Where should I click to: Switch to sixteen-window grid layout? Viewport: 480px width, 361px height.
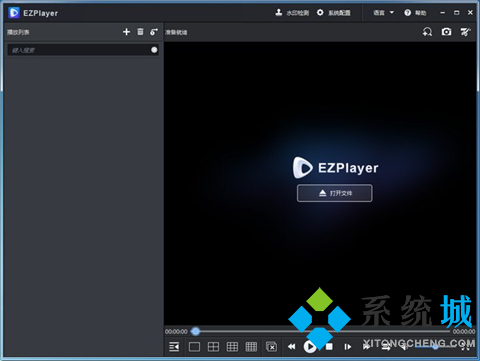tap(251, 347)
